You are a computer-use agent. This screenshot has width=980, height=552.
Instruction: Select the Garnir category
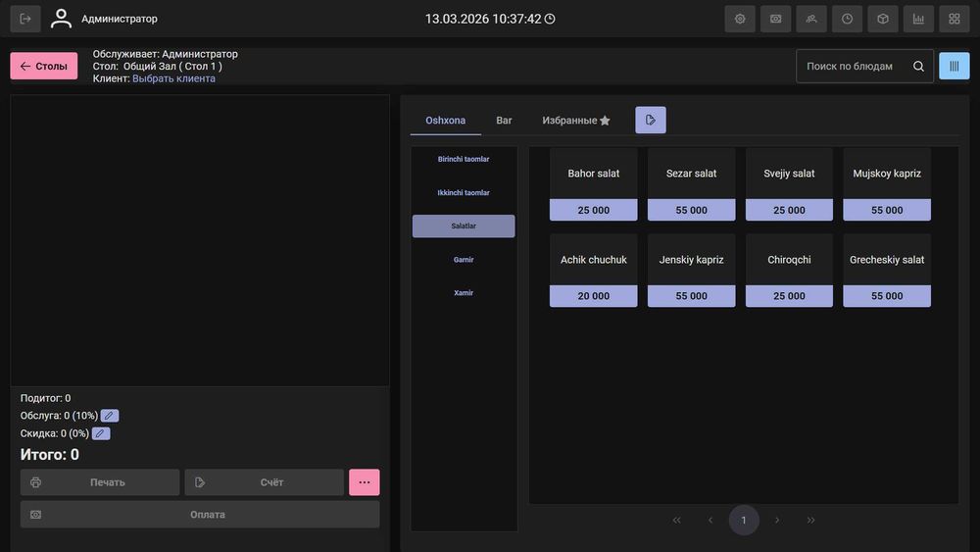tap(464, 260)
